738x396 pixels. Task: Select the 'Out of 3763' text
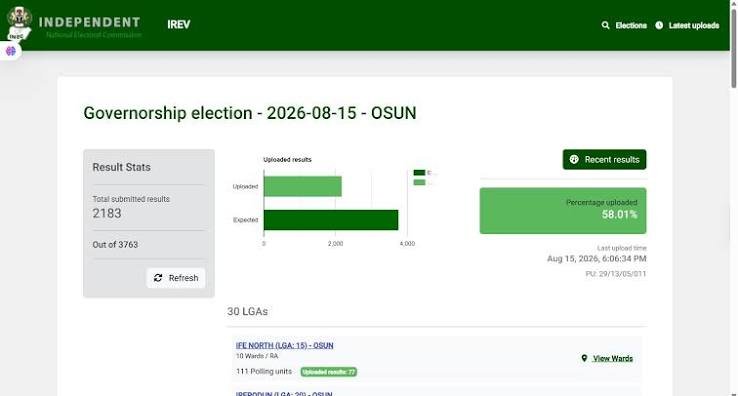[x=115, y=244]
